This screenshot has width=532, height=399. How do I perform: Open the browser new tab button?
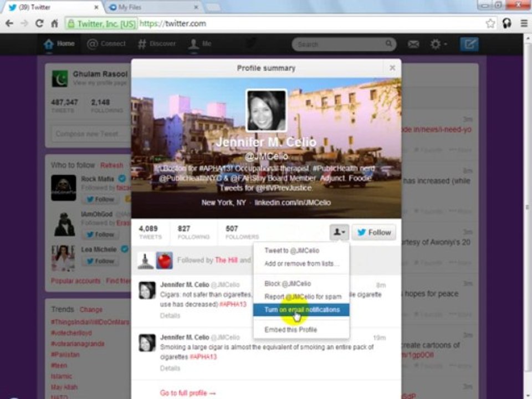[x=213, y=7]
